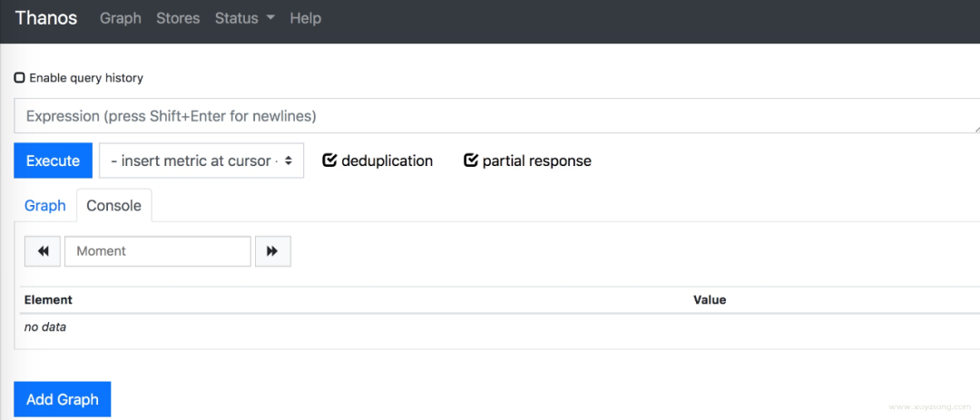This screenshot has height=420, width=980.
Task: Open the insert metric at cursor dropdown
Action: (201, 161)
